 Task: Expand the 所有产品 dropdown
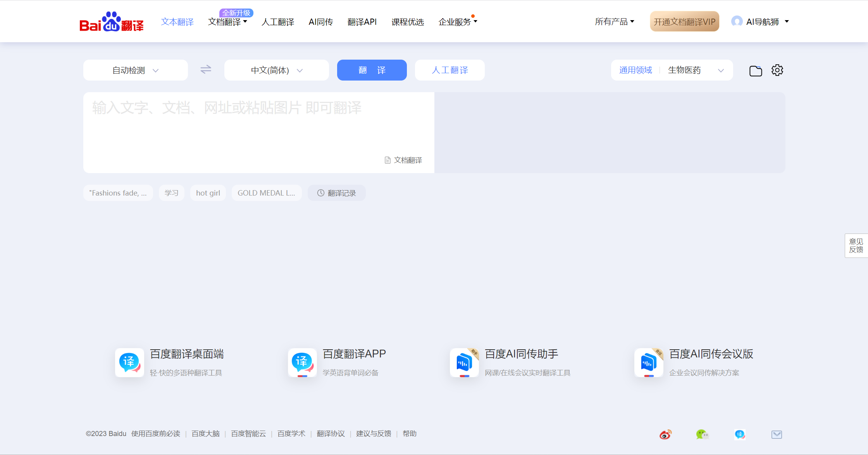(x=615, y=21)
